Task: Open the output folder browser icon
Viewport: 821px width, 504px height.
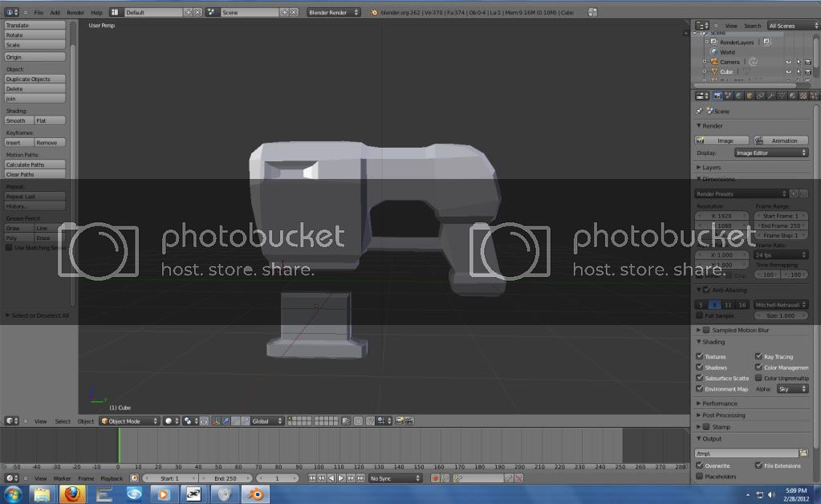Action: tap(803, 453)
